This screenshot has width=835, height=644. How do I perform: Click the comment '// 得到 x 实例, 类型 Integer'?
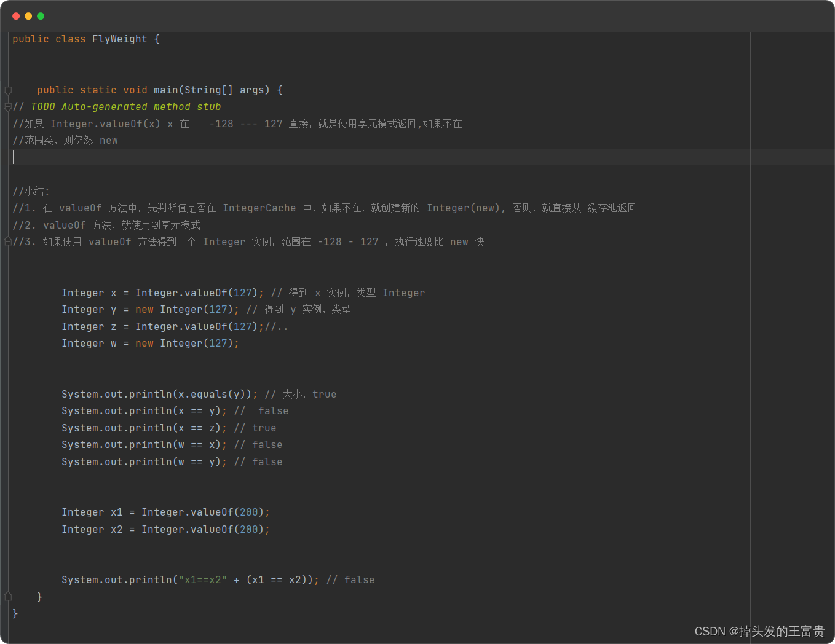(x=348, y=293)
